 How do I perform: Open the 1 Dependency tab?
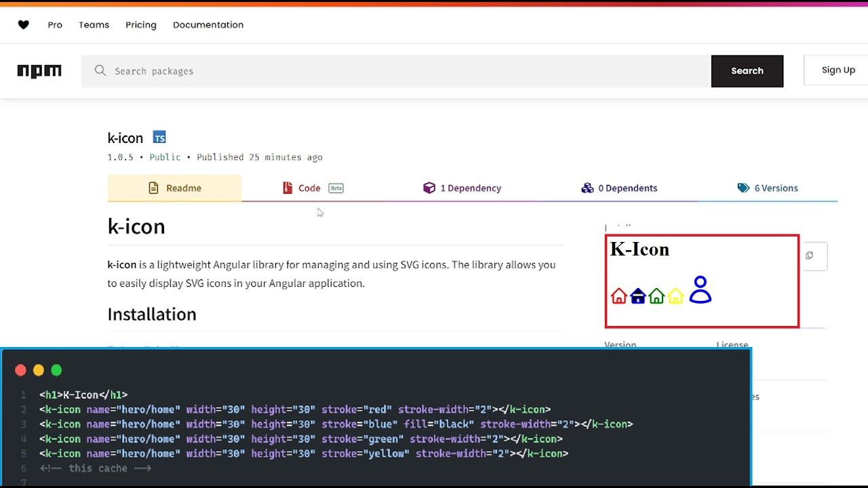pyautogui.click(x=462, y=188)
